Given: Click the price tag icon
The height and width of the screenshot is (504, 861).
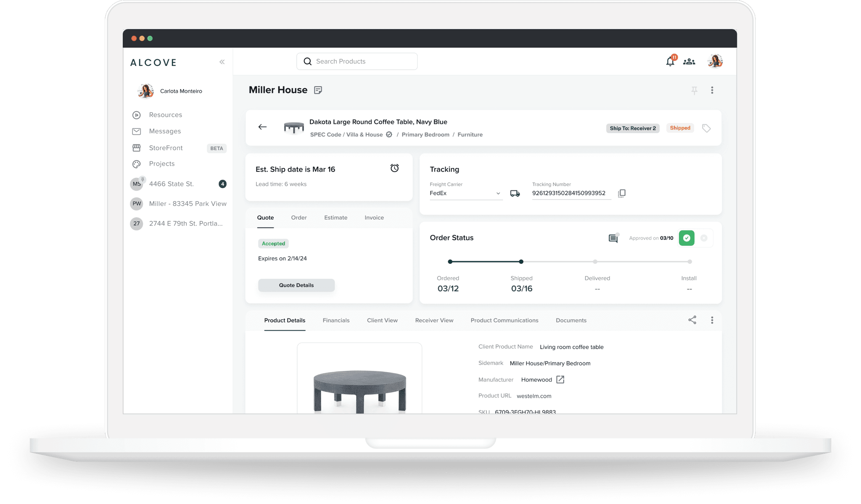Looking at the screenshot, I should (706, 128).
